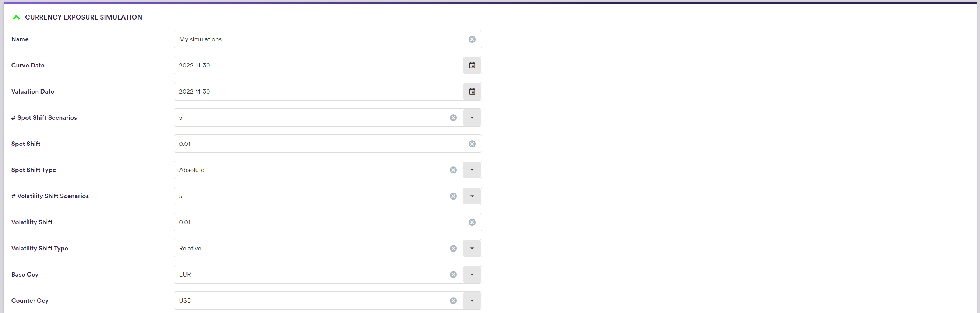
Task: Open the Base Ccy dropdown list
Action: coord(472,275)
